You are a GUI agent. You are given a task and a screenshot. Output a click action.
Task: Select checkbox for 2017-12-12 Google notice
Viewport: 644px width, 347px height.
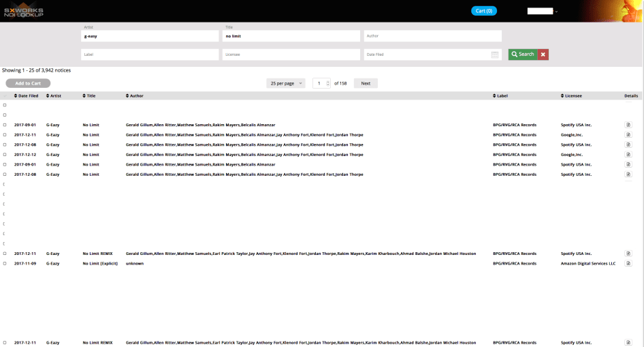click(x=5, y=155)
